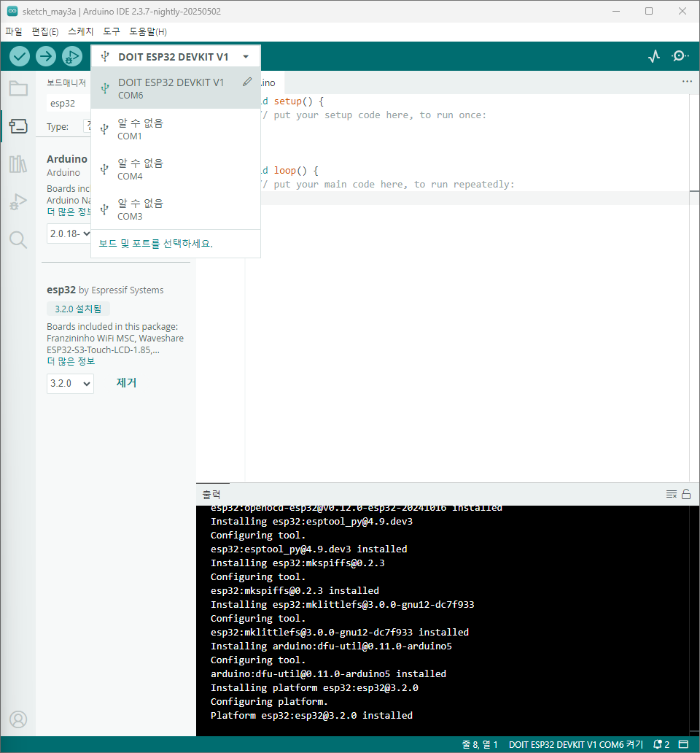The height and width of the screenshot is (753, 700).
Task: Click the 'Installing esp32:mkspiffs@0.2.3' output line
Action: point(297,563)
